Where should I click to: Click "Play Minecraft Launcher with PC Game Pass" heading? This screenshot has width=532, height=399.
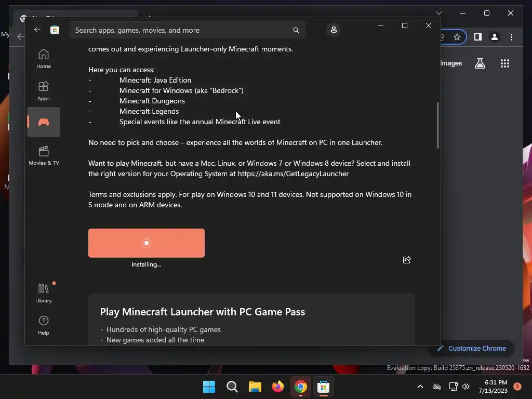click(203, 312)
